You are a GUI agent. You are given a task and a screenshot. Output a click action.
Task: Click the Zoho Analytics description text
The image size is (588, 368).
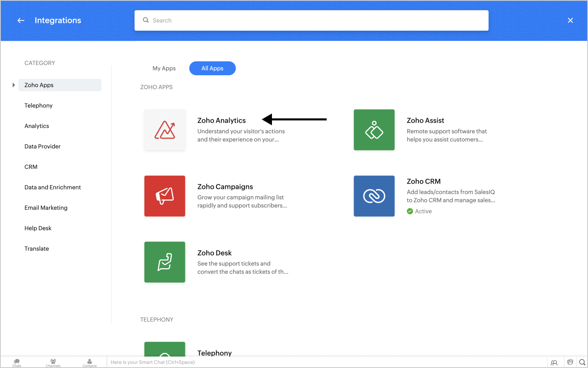[x=241, y=135]
